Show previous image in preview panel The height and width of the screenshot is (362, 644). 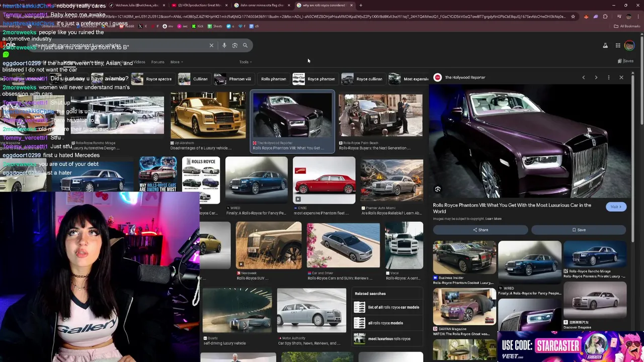point(584,77)
